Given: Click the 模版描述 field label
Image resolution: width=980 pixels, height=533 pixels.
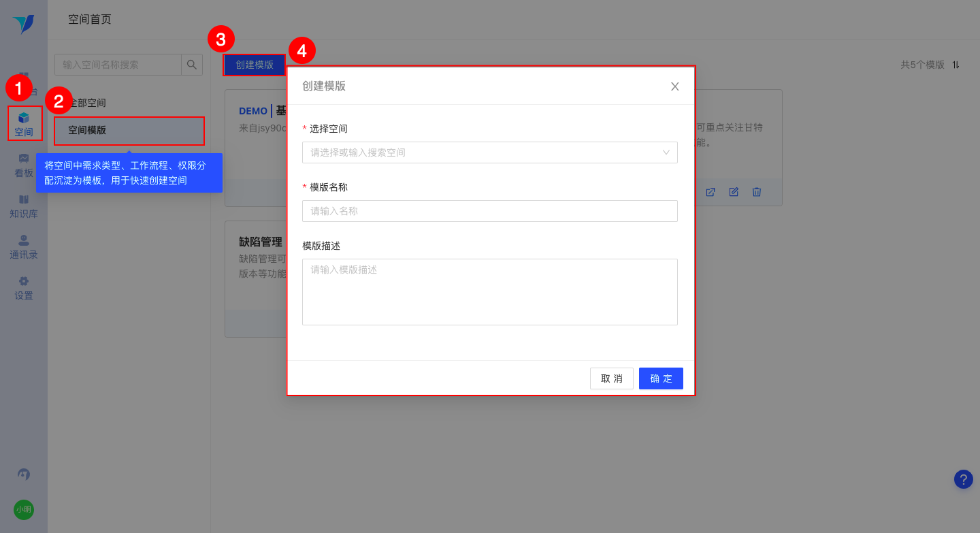Looking at the screenshot, I should pos(321,246).
